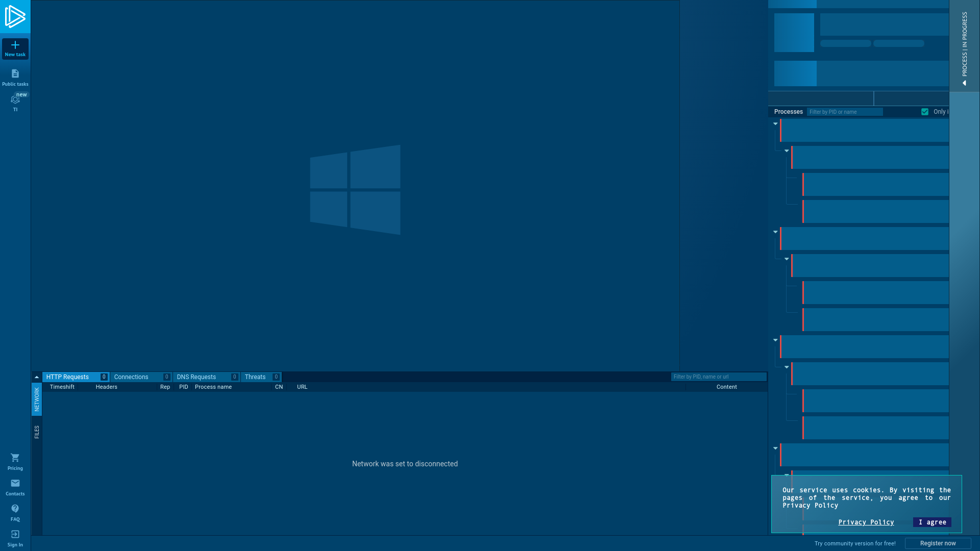Click the Process name column header
Viewport: 980px width, 551px height.
[x=213, y=387]
